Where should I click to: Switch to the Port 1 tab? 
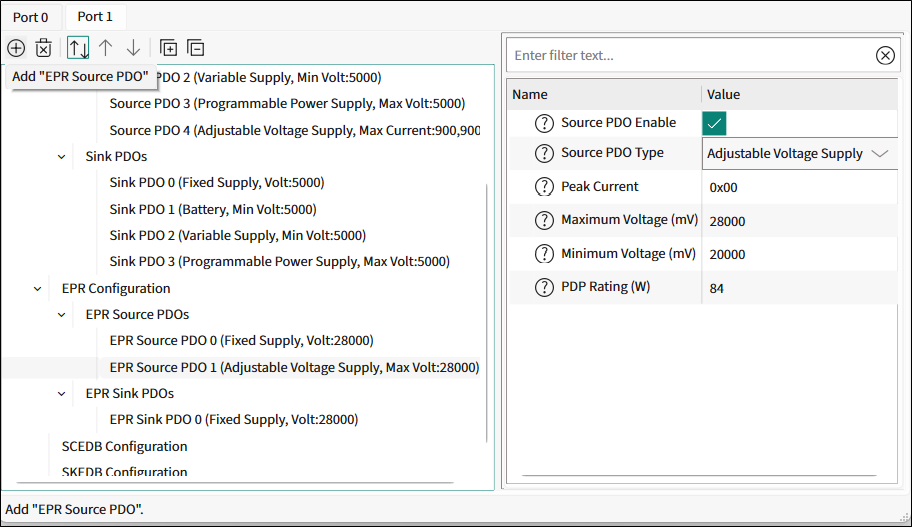[x=95, y=17]
